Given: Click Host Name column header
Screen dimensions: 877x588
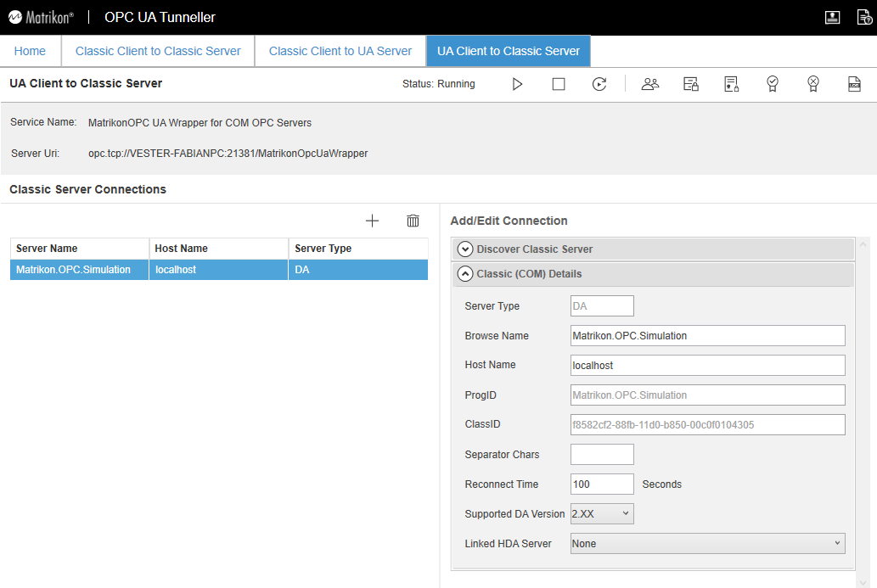Looking at the screenshot, I should click(x=218, y=248).
